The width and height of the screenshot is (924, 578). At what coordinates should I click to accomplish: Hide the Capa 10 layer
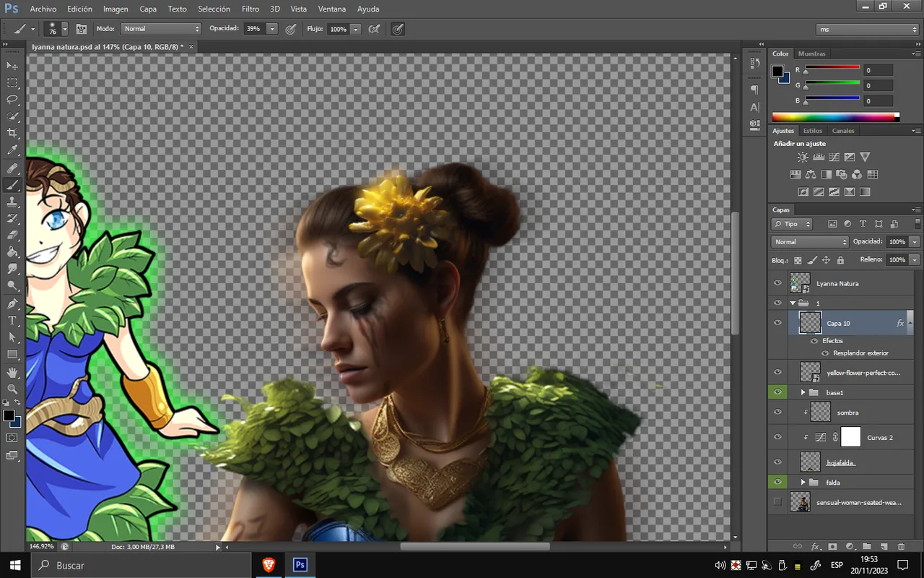(777, 323)
